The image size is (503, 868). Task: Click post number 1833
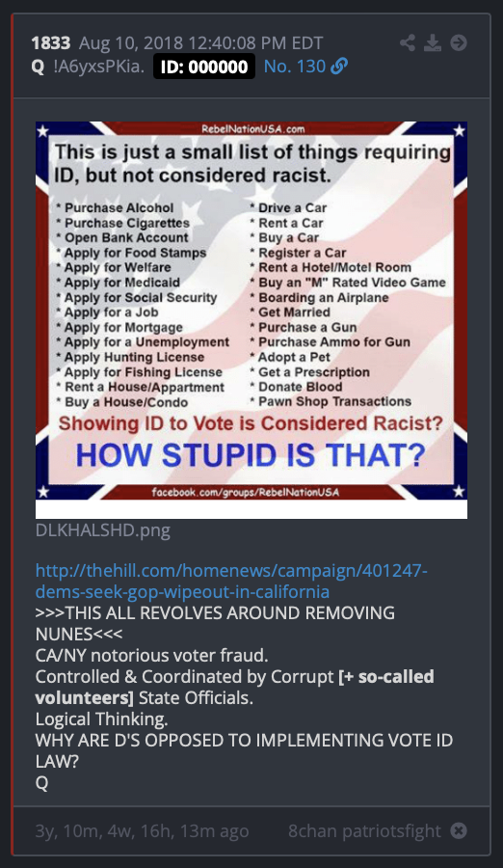[51, 42]
